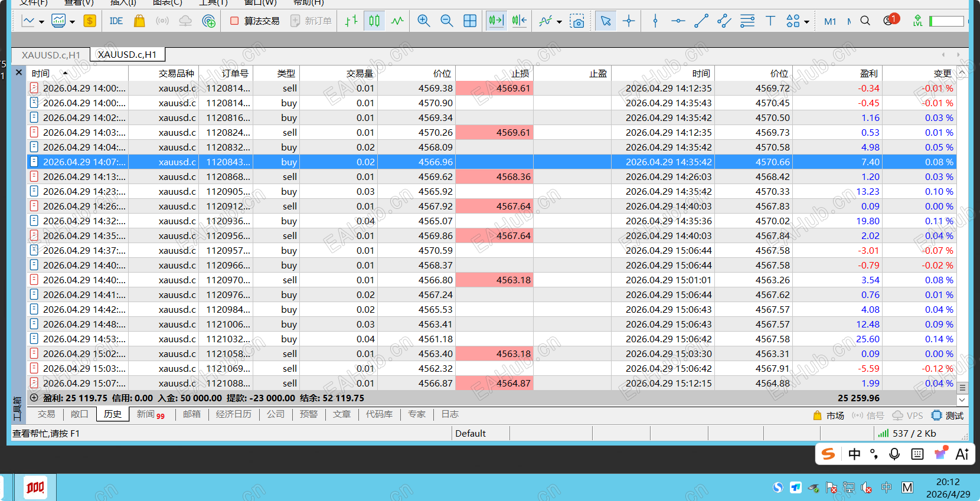Open the VPS cloud hosting icon
Viewport: 980px width, 501px height.
point(185,21)
